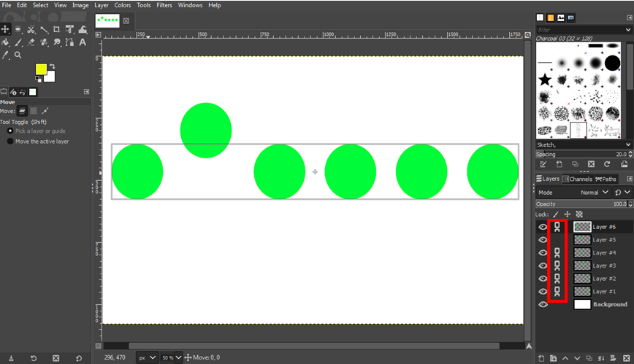
Task: Open the Colors menu
Action: [123, 5]
